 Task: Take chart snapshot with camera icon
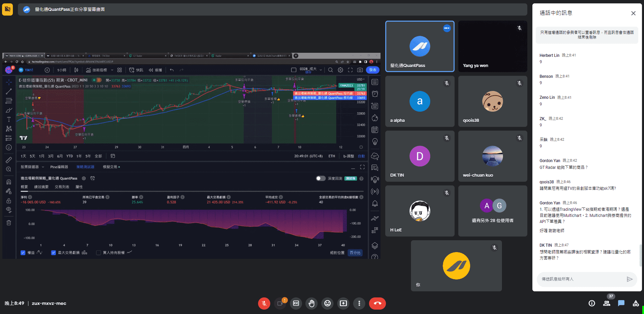(360, 70)
